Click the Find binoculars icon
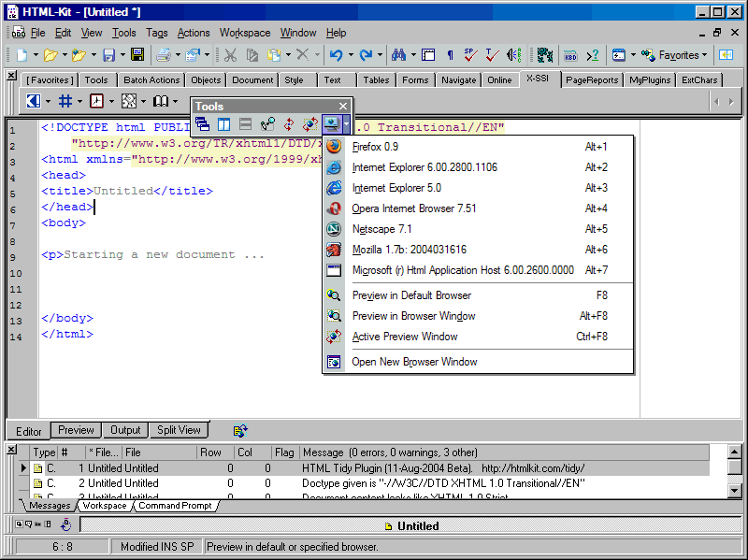Image resolution: width=748 pixels, height=560 pixels. click(x=398, y=55)
